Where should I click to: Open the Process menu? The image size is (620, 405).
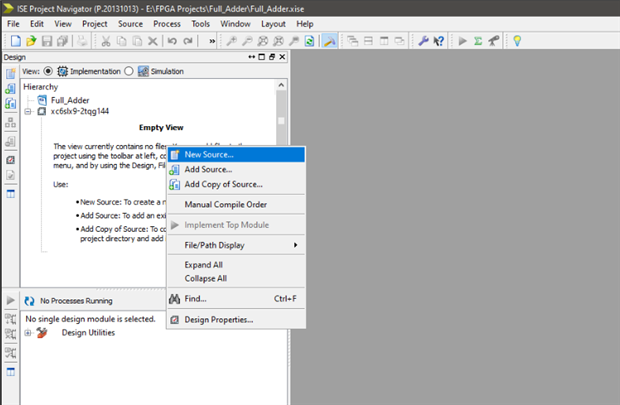click(167, 24)
